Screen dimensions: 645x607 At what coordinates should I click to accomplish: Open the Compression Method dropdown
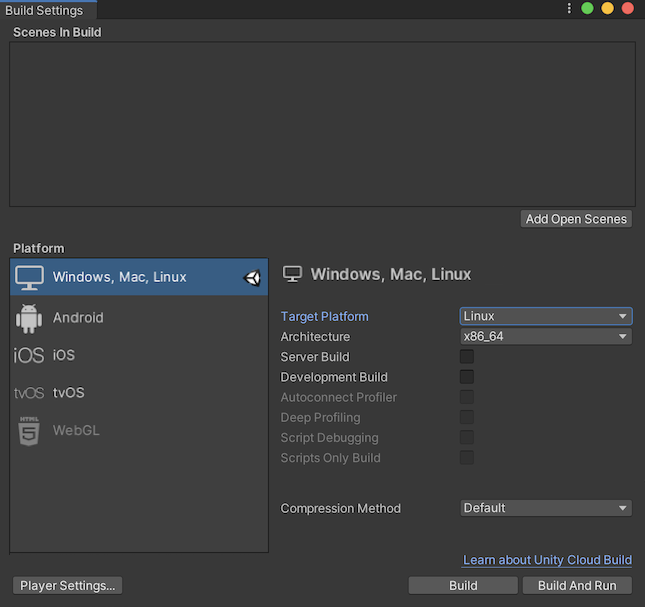[x=545, y=508]
